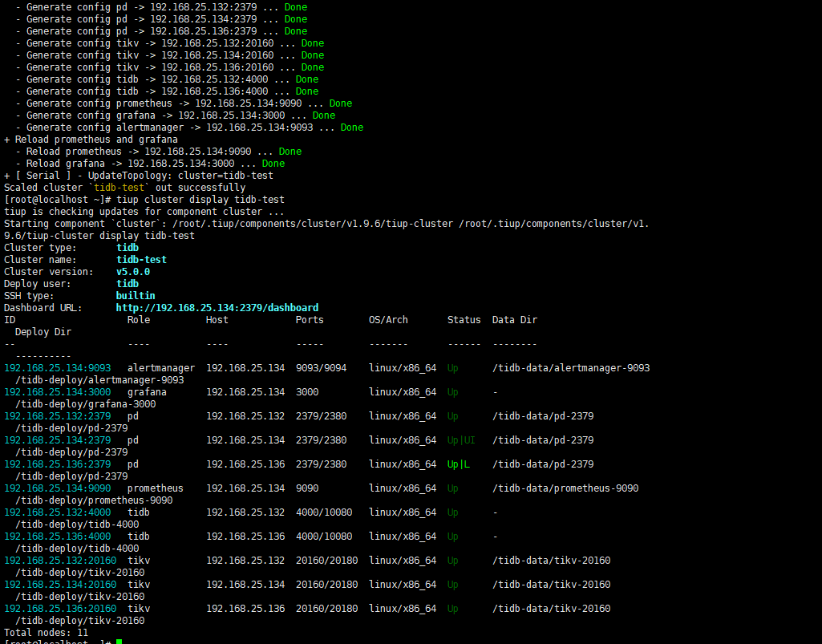Click the /tidb-deploy/alertmanager-9093 deploy directory
The image size is (822, 644).
tap(99, 380)
